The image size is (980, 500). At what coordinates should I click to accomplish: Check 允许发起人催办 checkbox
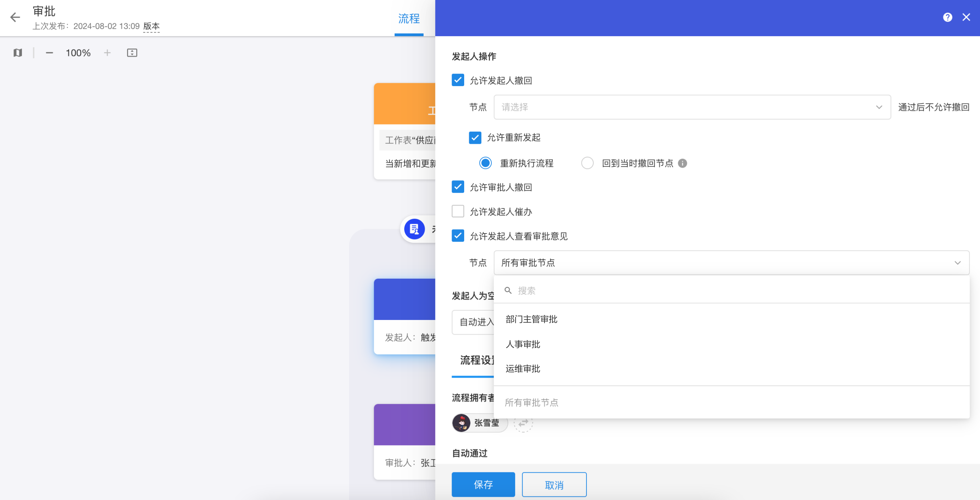[x=458, y=211]
